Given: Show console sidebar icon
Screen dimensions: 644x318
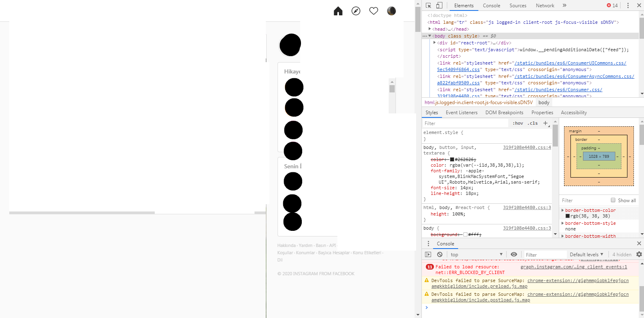Looking at the screenshot, I should coord(428,254).
